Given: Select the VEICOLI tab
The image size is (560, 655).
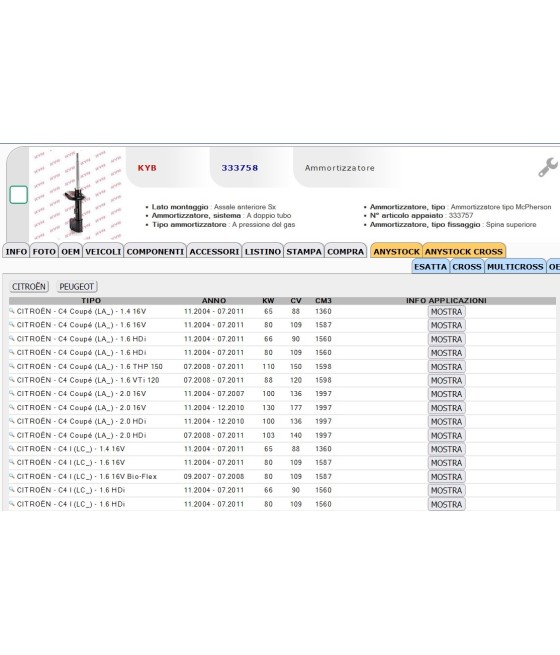Looking at the screenshot, I should pos(103,251).
